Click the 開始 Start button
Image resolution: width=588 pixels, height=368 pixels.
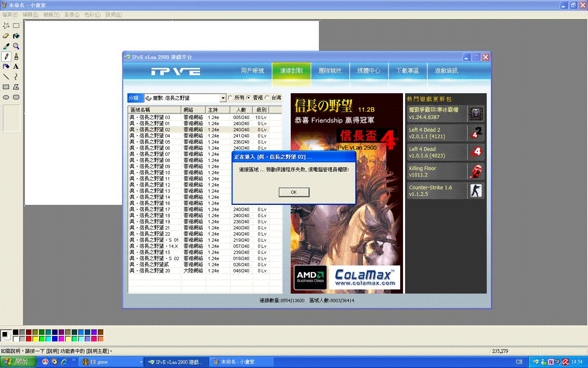coord(18,362)
